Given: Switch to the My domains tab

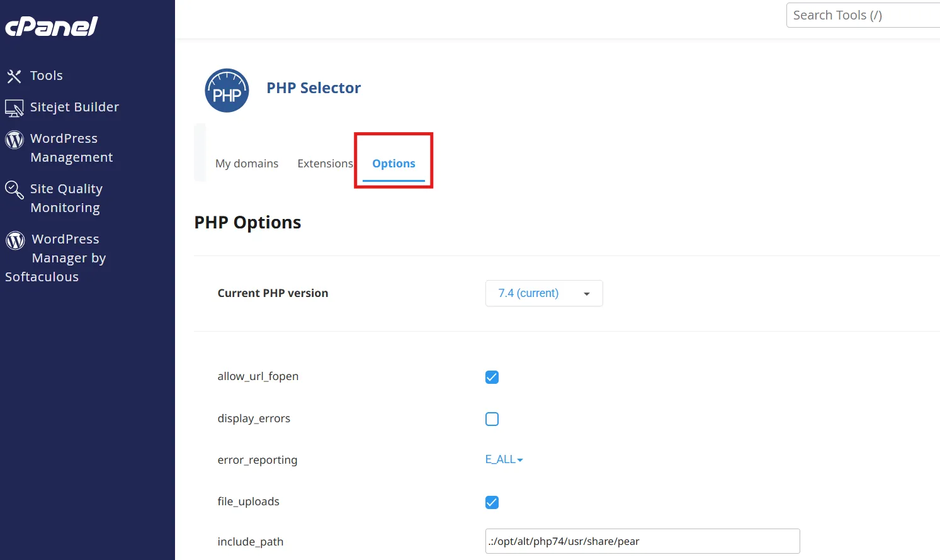Looking at the screenshot, I should click(x=247, y=164).
